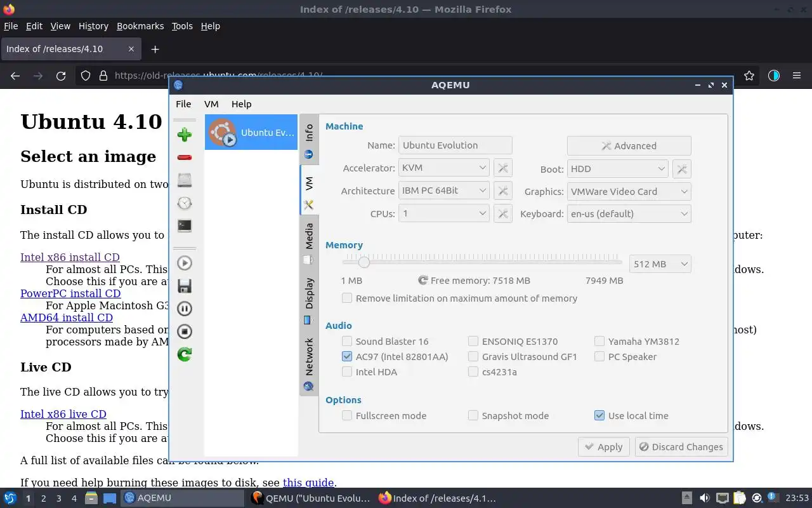This screenshot has height=508, width=812.
Task: Open file manager icon on taskbar
Action: [91, 498]
